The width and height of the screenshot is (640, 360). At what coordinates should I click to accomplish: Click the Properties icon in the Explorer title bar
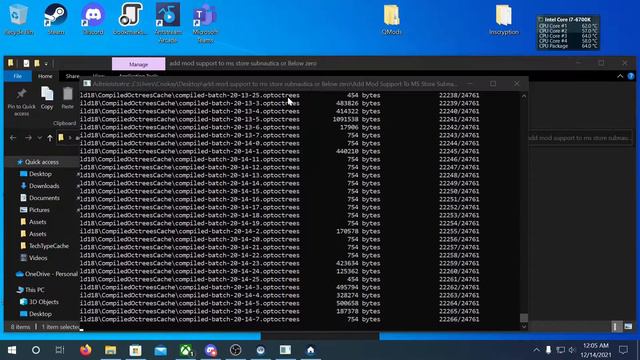pyautogui.click(x=27, y=63)
